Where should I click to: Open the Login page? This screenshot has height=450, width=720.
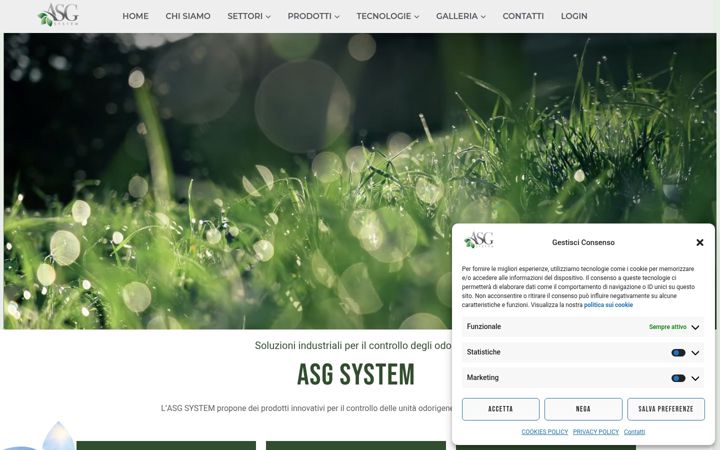(x=574, y=16)
